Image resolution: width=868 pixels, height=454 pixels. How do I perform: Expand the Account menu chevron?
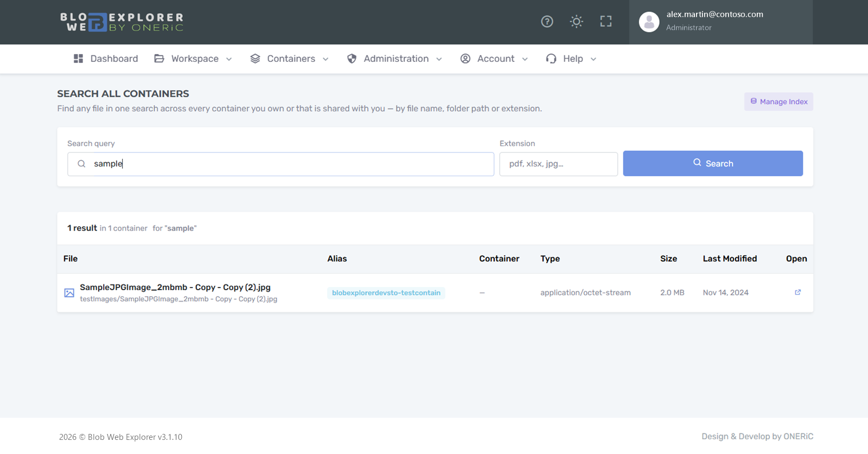525,59
